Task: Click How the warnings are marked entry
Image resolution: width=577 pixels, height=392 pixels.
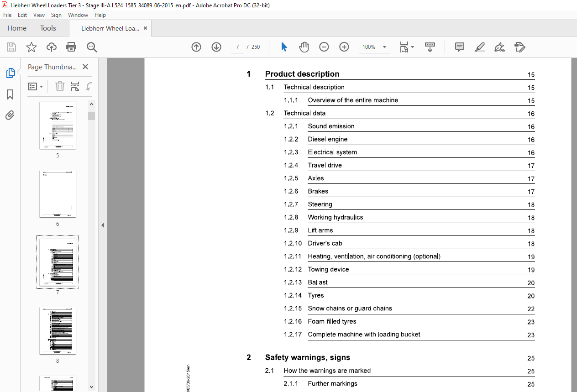Action: (x=327, y=371)
